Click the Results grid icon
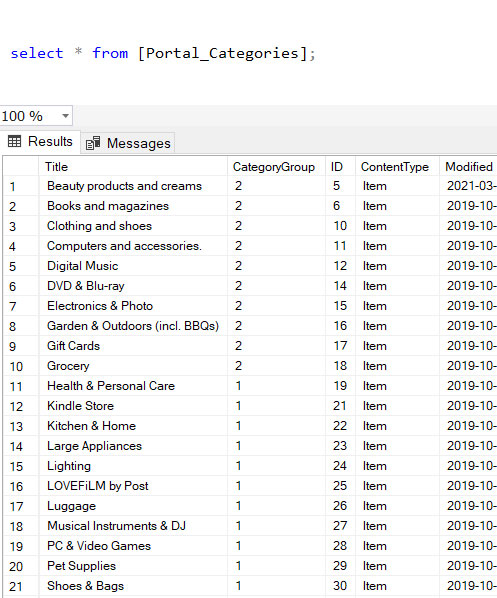497x598 pixels. 14,141
